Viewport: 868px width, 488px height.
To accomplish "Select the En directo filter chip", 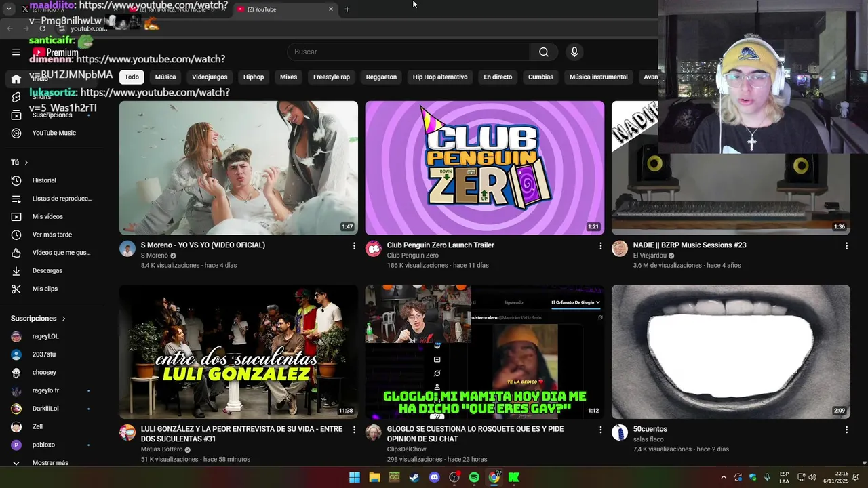I will 498,77.
